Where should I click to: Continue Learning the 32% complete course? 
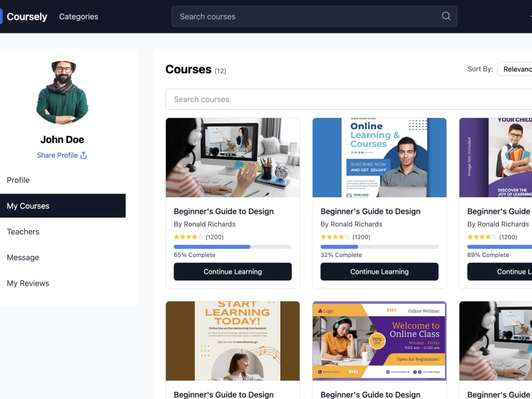[379, 271]
